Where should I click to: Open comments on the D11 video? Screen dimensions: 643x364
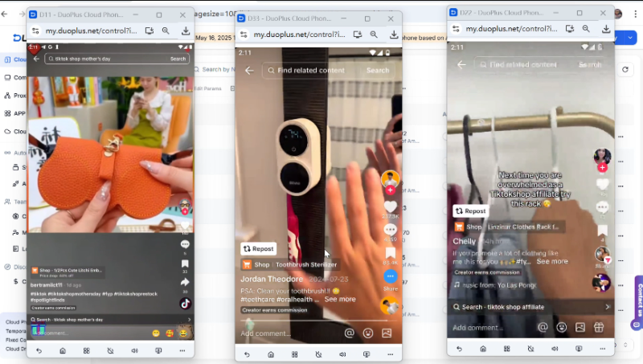click(185, 245)
